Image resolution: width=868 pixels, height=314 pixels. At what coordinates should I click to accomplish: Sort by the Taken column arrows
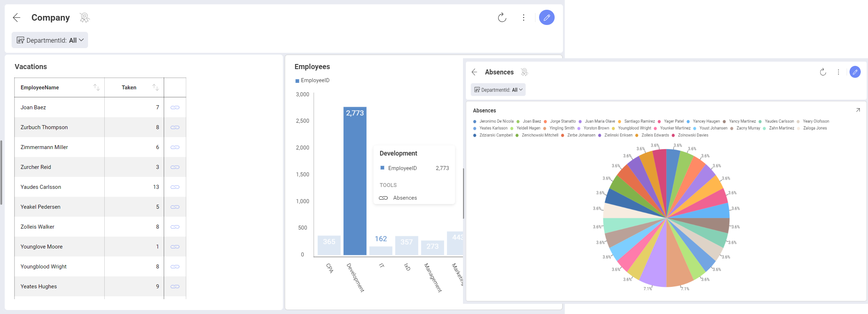(x=155, y=87)
